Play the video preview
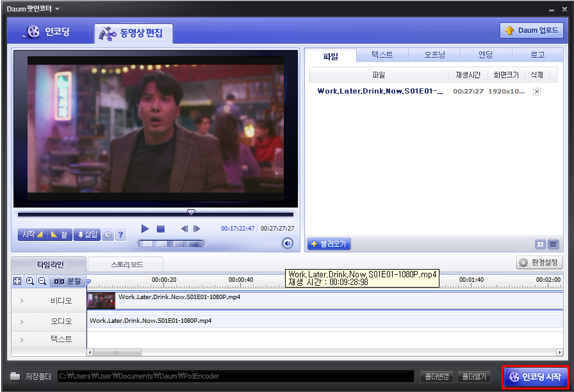Viewport: 574px width, 392px height. (x=145, y=229)
